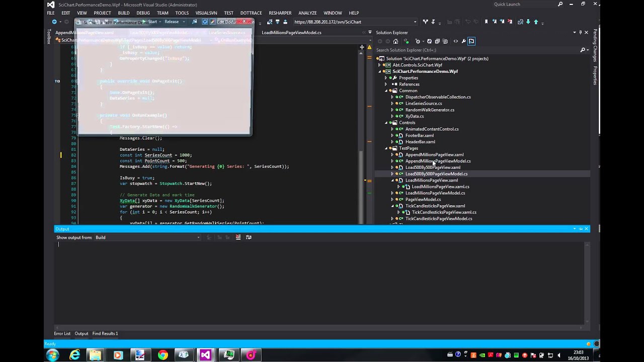Open Visual Studio from Windows taskbar
Screen dimensions: 644x362
pyautogui.click(x=206, y=355)
